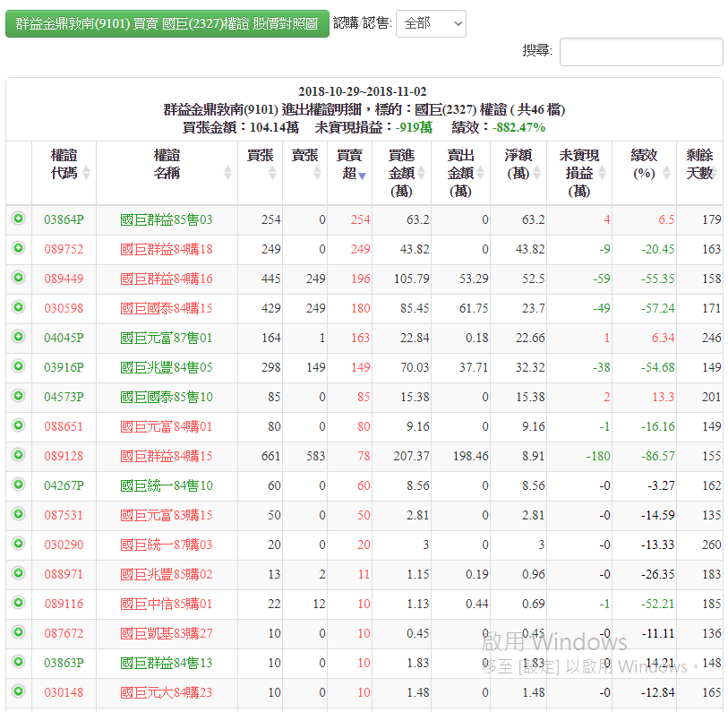Click the green 股價對照圖 button at top

tap(167, 23)
